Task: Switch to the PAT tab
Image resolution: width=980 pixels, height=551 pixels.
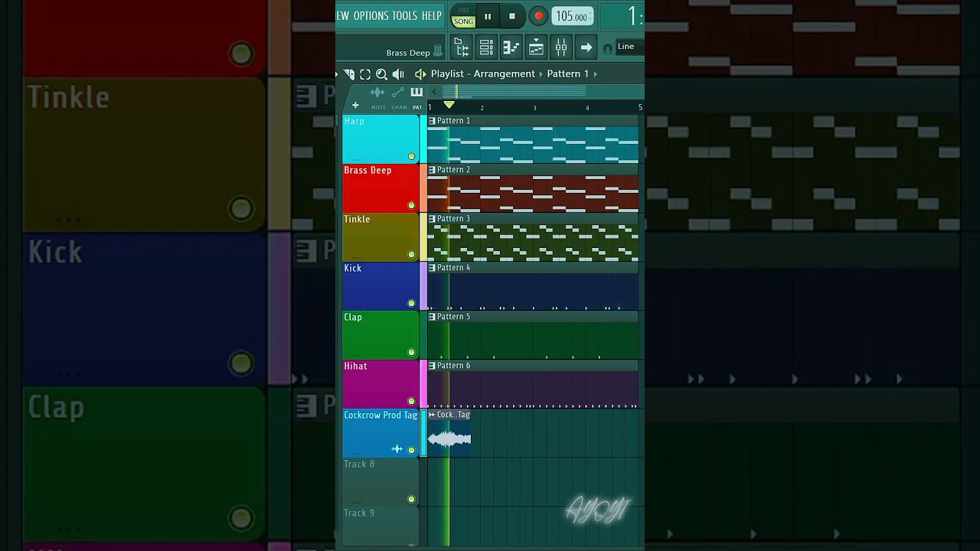Action: (x=417, y=98)
